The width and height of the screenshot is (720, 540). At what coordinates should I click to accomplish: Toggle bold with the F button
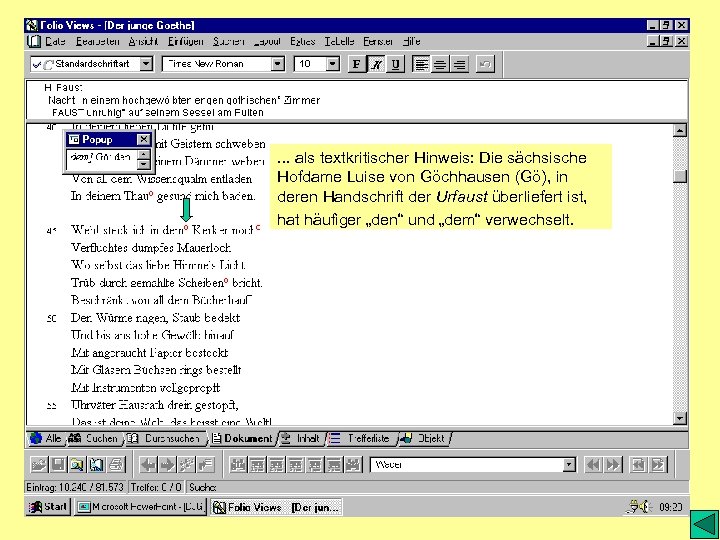tap(356, 64)
